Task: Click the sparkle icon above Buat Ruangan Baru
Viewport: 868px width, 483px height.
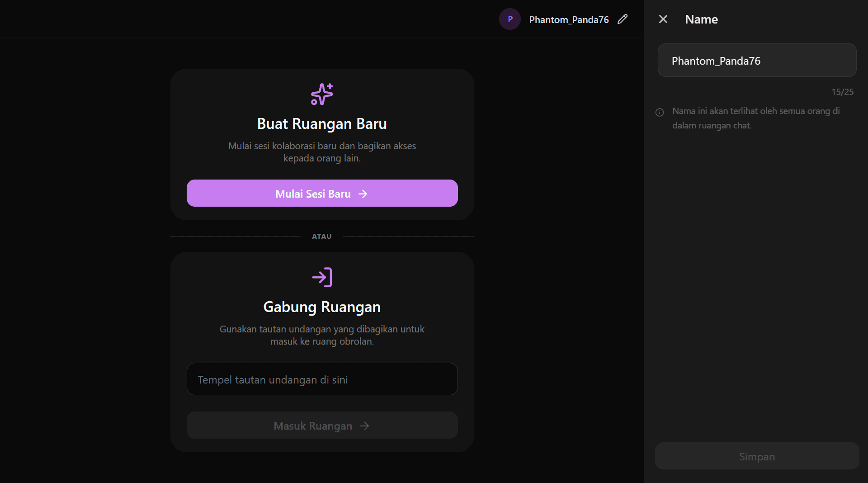Action: point(322,94)
